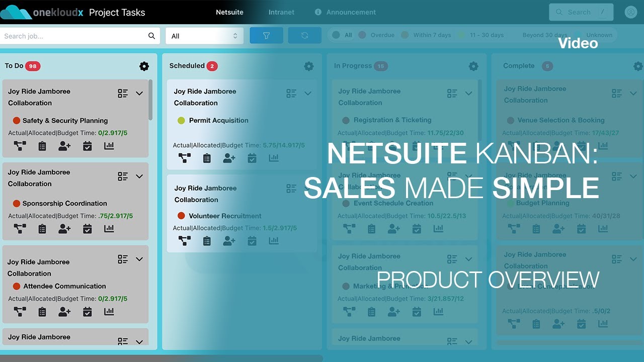
Task: Open calendar-check icon on Attendee Communication card
Action: click(87, 312)
